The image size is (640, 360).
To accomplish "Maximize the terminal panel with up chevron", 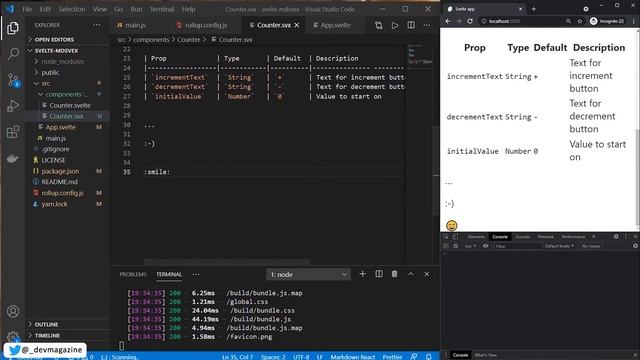I will [411, 274].
